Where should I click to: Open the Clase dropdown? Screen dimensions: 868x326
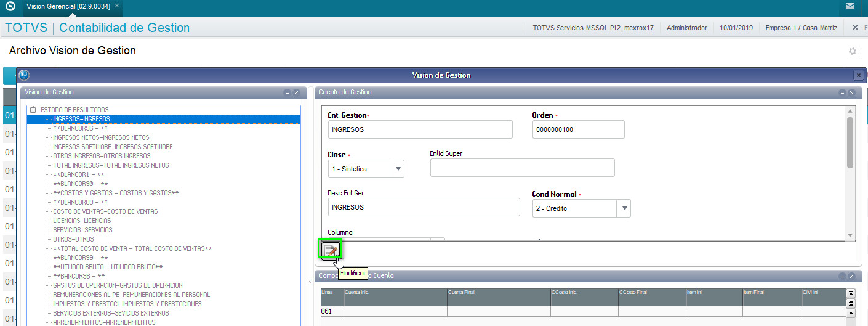click(x=397, y=169)
